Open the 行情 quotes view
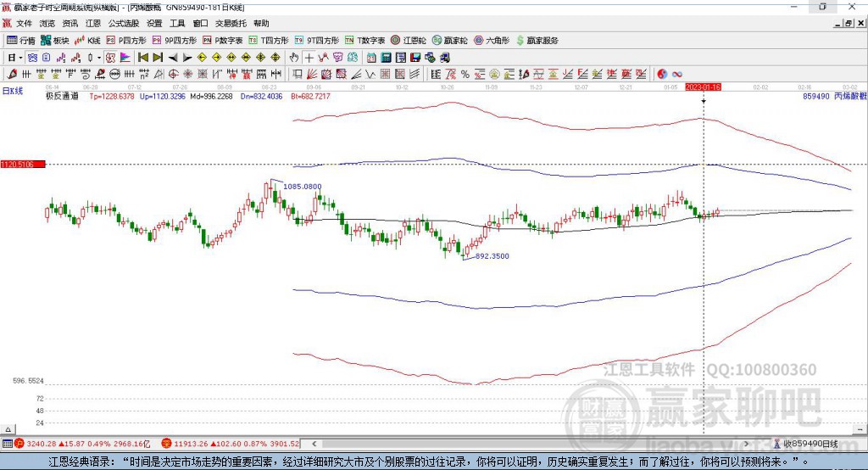The width and height of the screenshot is (868, 470). tap(20, 41)
